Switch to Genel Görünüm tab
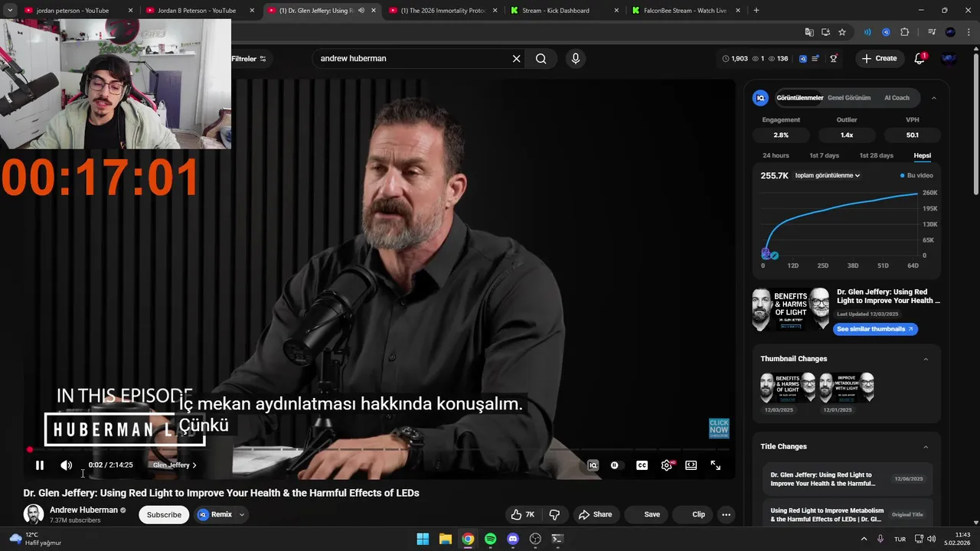The height and width of the screenshot is (551, 980). point(849,98)
